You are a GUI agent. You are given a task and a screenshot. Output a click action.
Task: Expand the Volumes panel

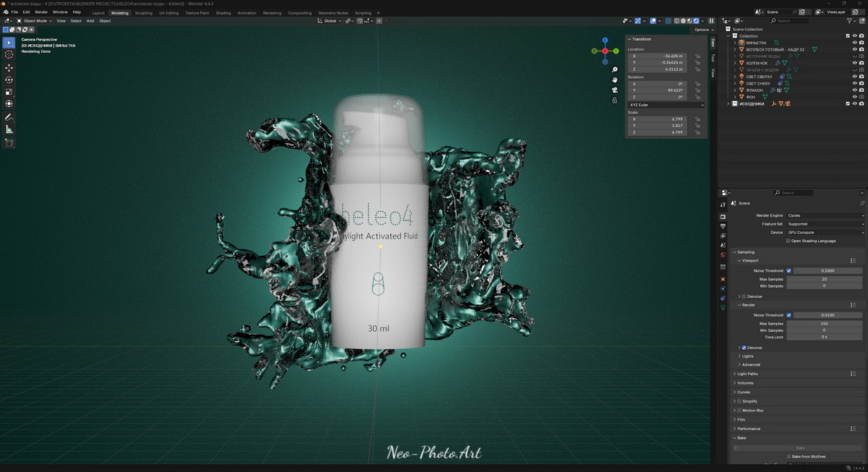[745, 383]
